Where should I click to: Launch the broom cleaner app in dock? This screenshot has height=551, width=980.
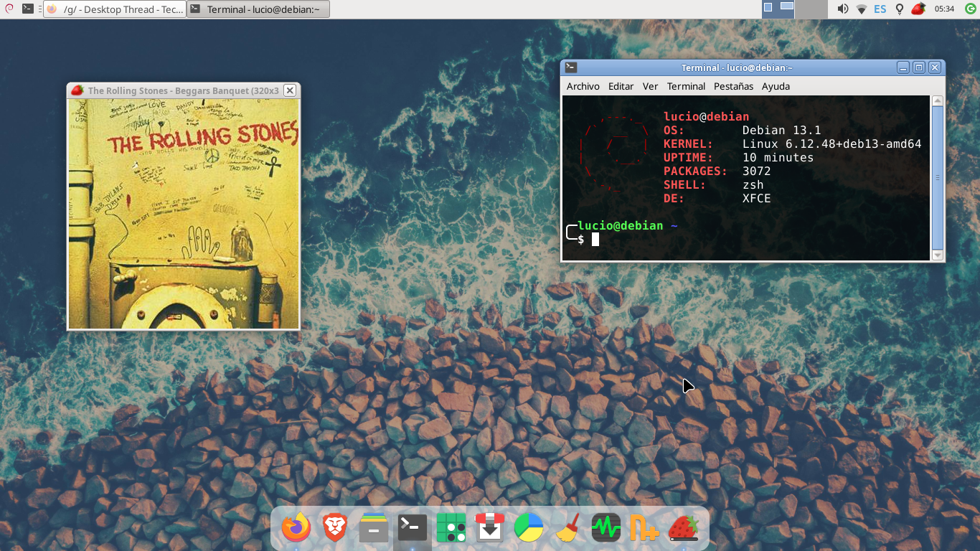567,529
